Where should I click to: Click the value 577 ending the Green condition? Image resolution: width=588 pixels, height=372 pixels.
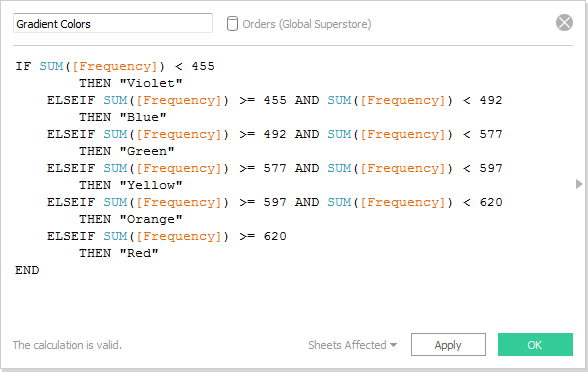[x=490, y=134]
